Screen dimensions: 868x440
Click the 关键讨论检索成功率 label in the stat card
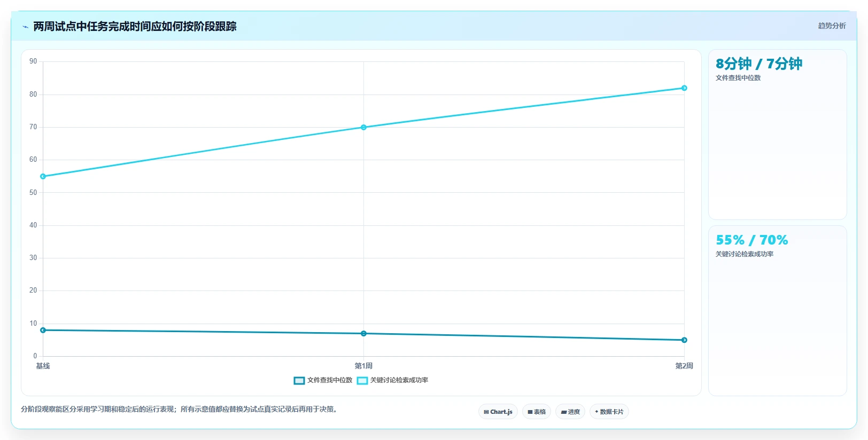click(x=745, y=254)
